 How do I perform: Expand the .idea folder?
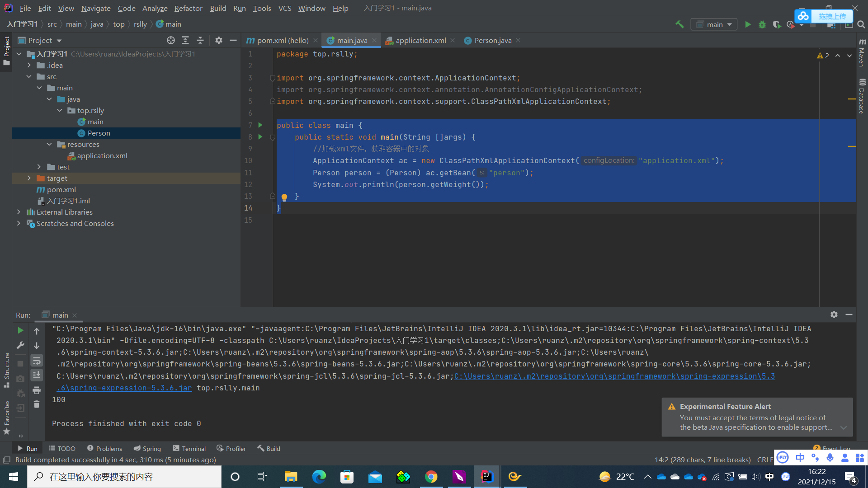click(x=29, y=66)
